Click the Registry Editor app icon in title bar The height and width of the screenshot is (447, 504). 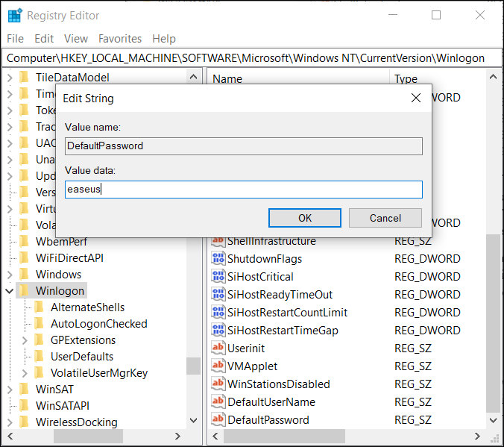point(15,16)
